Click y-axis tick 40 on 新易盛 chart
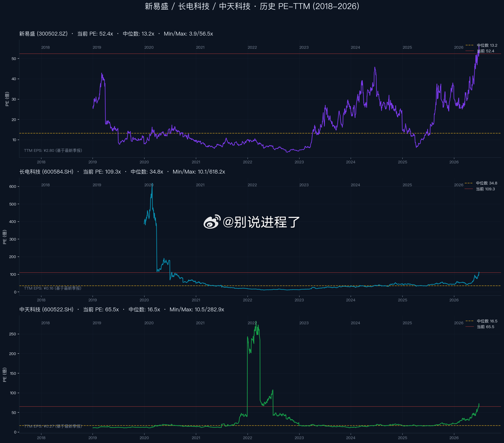Screen dimensions: 504x443 (x=14, y=79)
